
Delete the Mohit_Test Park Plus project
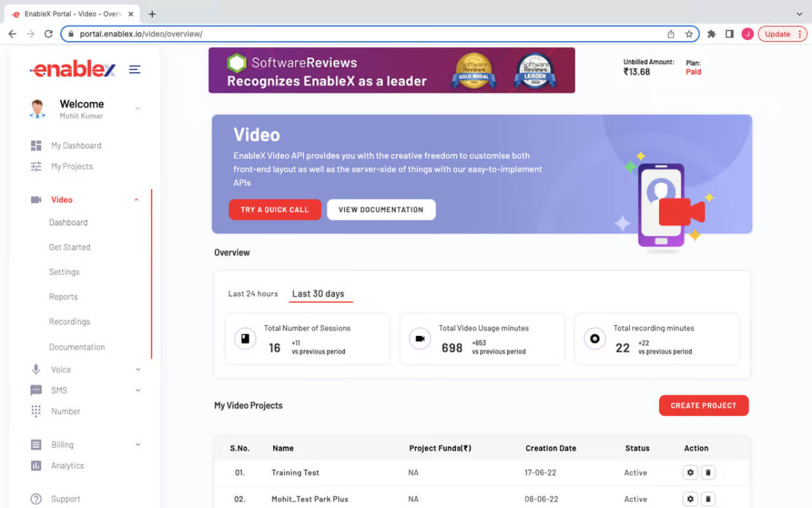(709, 499)
